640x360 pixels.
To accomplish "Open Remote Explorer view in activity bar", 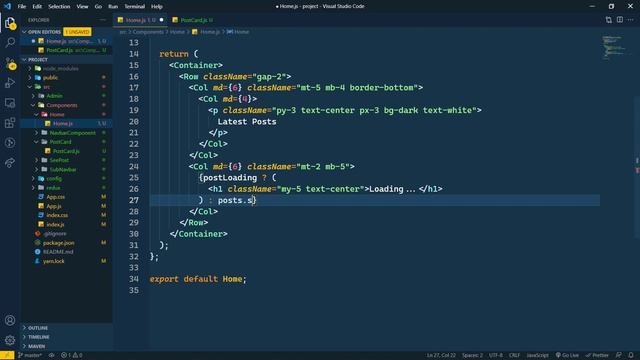I will [10, 103].
